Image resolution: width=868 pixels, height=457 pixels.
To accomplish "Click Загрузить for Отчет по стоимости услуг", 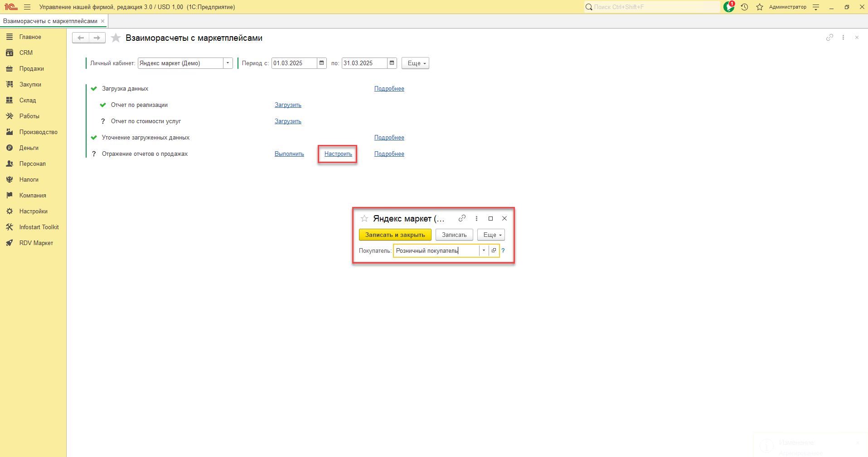I will coord(288,121).
